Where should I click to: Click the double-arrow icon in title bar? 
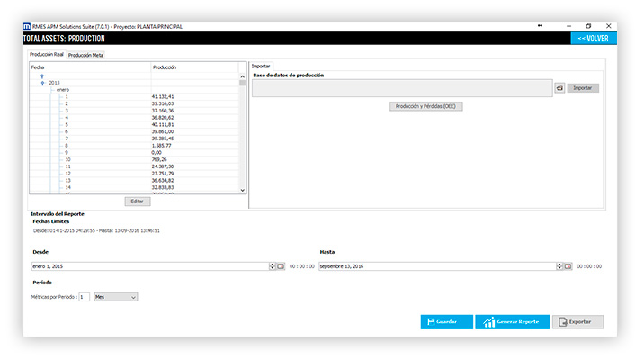pyautogui.click(x=540, y=26)
